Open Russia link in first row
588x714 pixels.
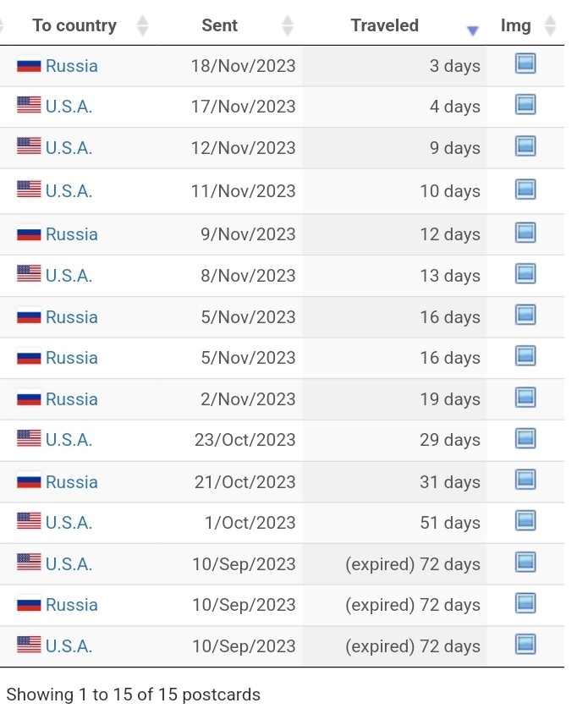pyautogui.click(x=72, y=66)
